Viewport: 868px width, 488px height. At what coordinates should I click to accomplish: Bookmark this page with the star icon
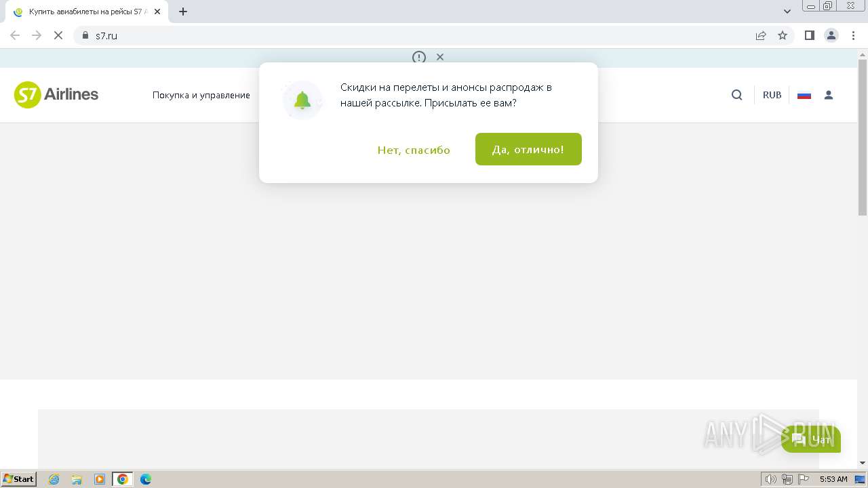(783, 35)
